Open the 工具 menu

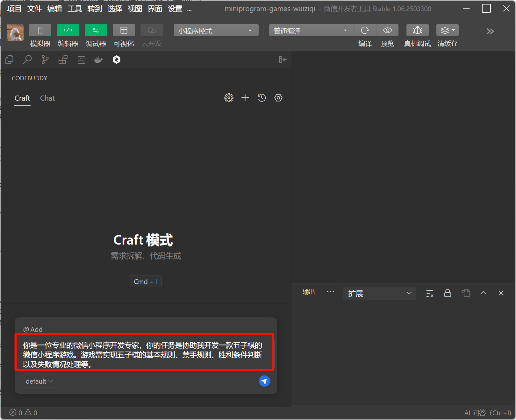pos(75,9)
